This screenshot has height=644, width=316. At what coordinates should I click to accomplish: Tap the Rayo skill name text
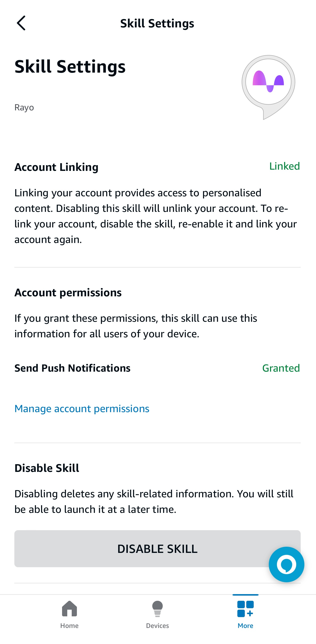[x=24, y=107]
